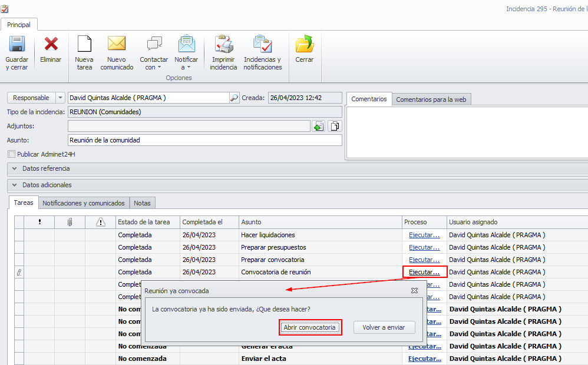The image size is (588, 365).
Task: Click the Responsable name field
Action: click(x=148, y=98)
